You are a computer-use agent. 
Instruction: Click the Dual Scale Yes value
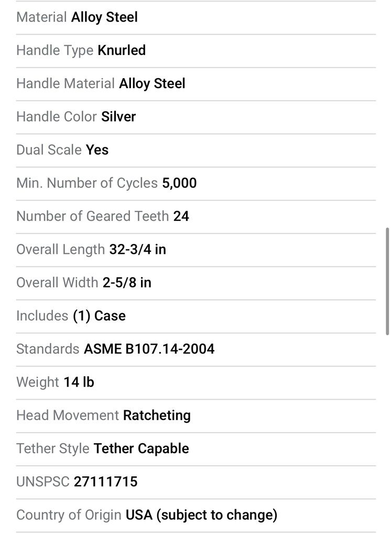coord(97,150)
